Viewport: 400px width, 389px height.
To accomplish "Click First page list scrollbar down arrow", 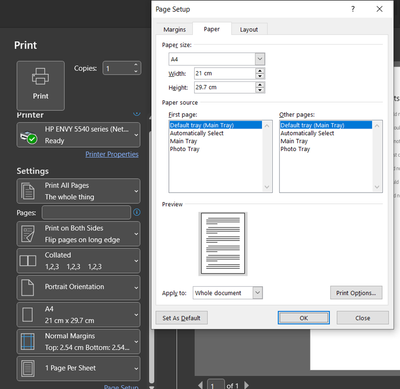I will tap(267, 187).
